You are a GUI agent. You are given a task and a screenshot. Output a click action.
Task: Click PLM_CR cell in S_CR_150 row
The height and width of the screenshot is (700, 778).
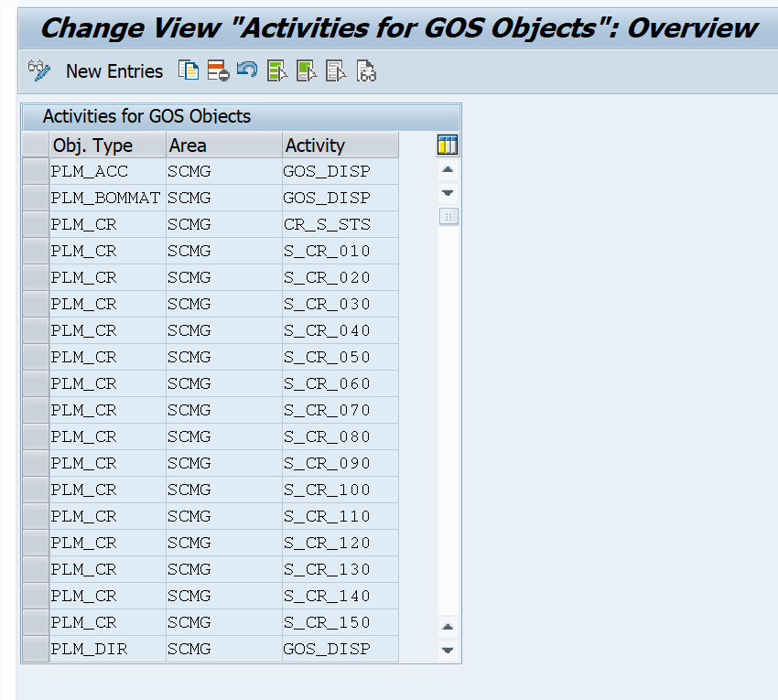108,622
